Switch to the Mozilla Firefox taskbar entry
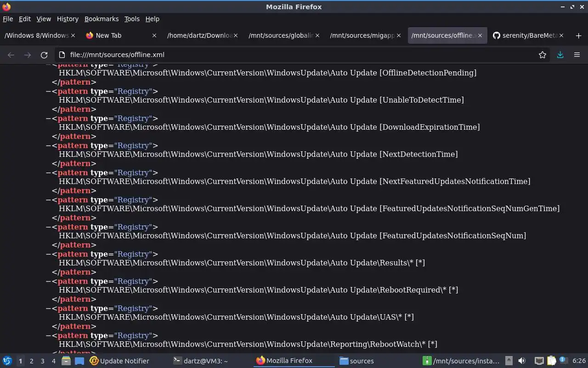Image resolution: width=588 pixels, height=368 pixels. 294,361
